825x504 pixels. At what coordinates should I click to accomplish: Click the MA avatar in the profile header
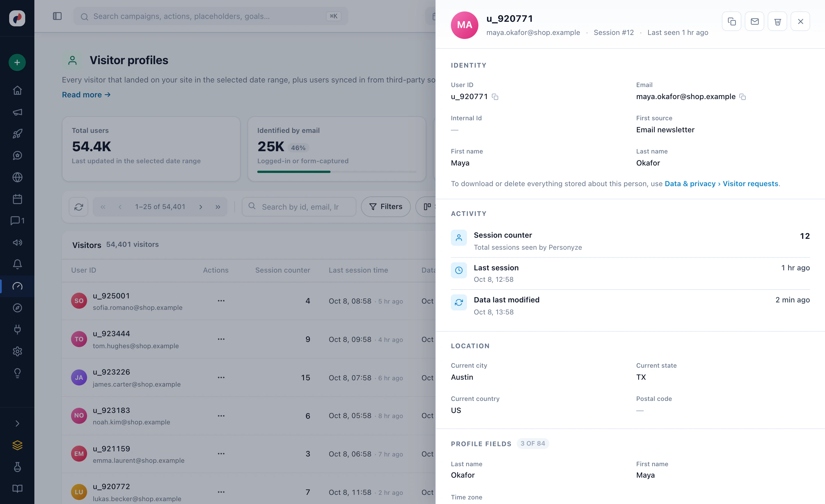(x=465, y=25)
